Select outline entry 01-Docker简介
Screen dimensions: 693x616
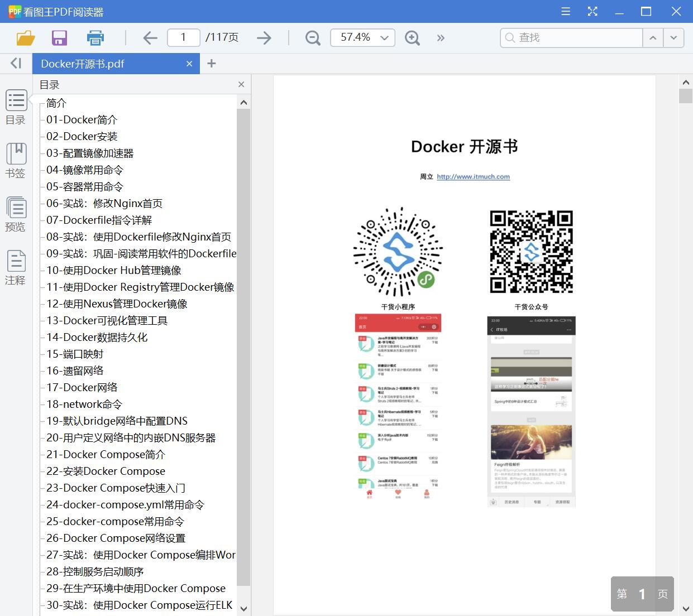[82, 120]
